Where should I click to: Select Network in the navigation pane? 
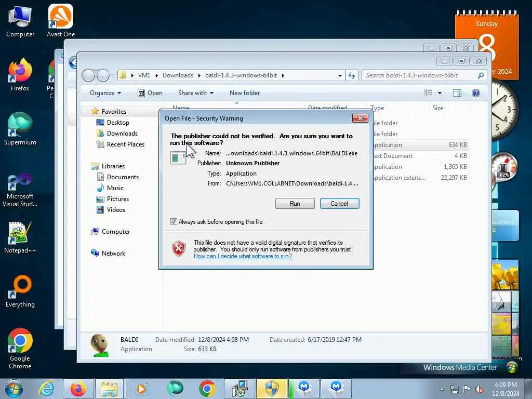click(x=113, y=254)
